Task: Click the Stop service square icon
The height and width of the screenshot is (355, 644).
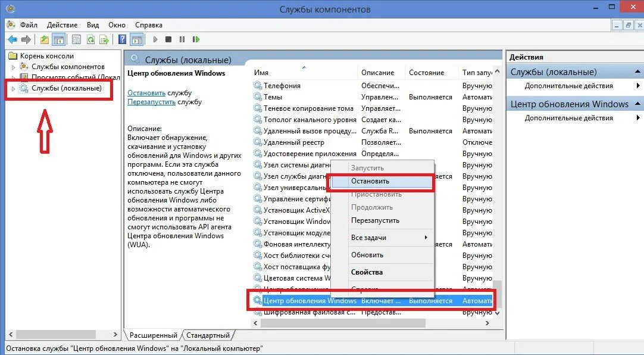Action: tap(168, 39)
